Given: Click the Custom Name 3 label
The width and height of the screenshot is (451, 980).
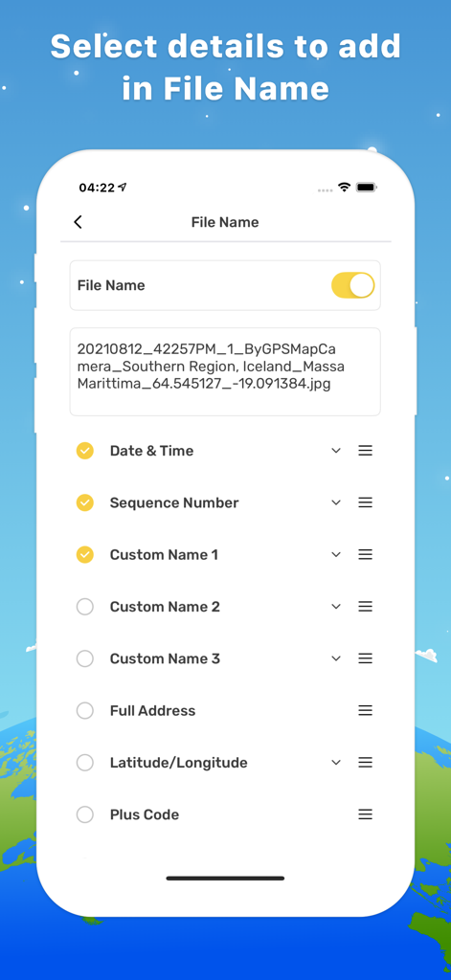Looking at the screenshot, I should click(165, 658).
